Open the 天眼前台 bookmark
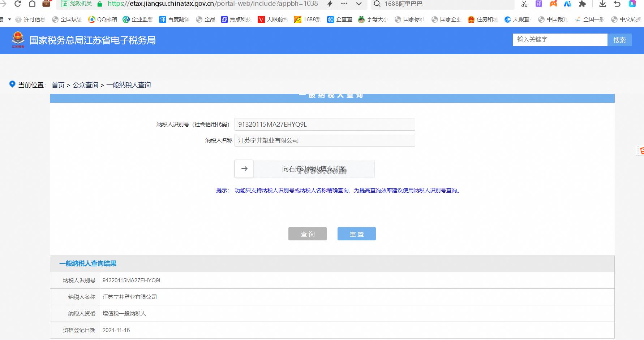 273,19
